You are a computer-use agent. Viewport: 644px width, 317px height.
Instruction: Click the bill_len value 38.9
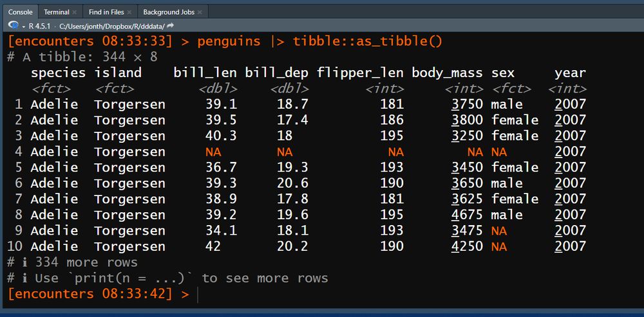coord(221,199)
